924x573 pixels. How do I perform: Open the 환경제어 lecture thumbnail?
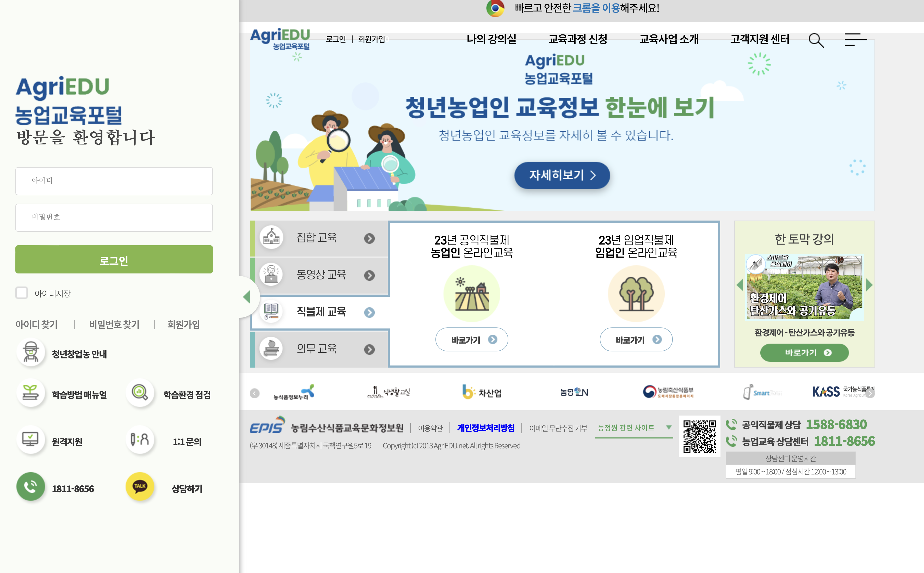[x=804, y=287]
